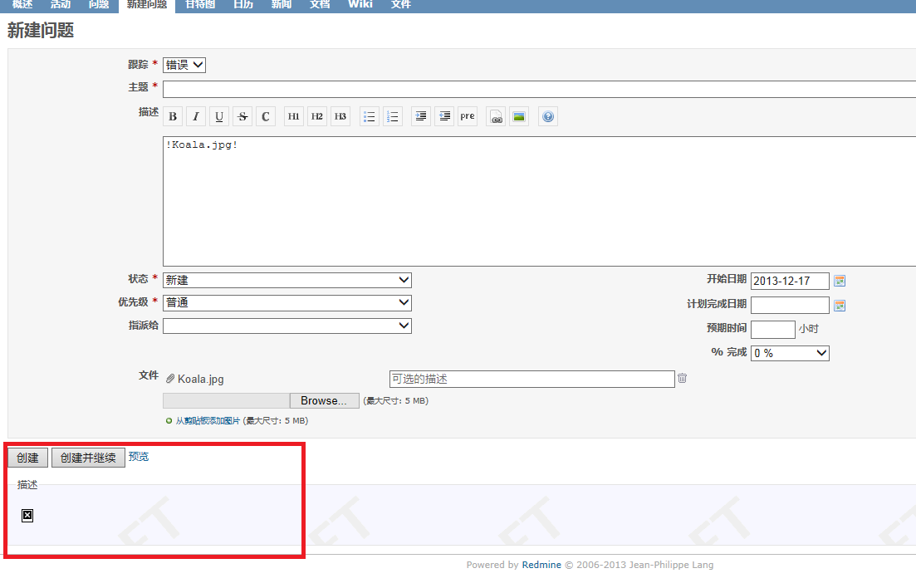Expand the priority dropdown showing 普通
This screenshot has height=588, width=916.
tap(287, 303)
